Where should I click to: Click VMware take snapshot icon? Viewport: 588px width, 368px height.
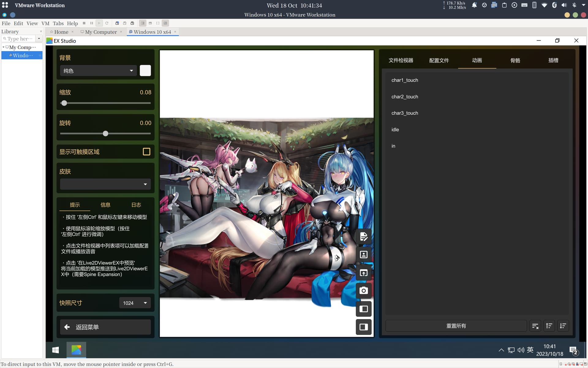tap(117, 23)
